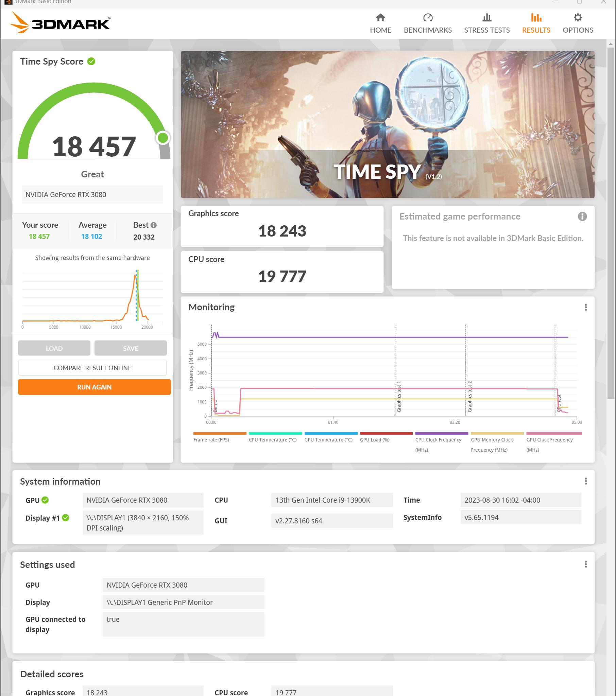Screen dimensions: 616x696
Task: Click the Average score 18 102
Action: pos(92,236)
